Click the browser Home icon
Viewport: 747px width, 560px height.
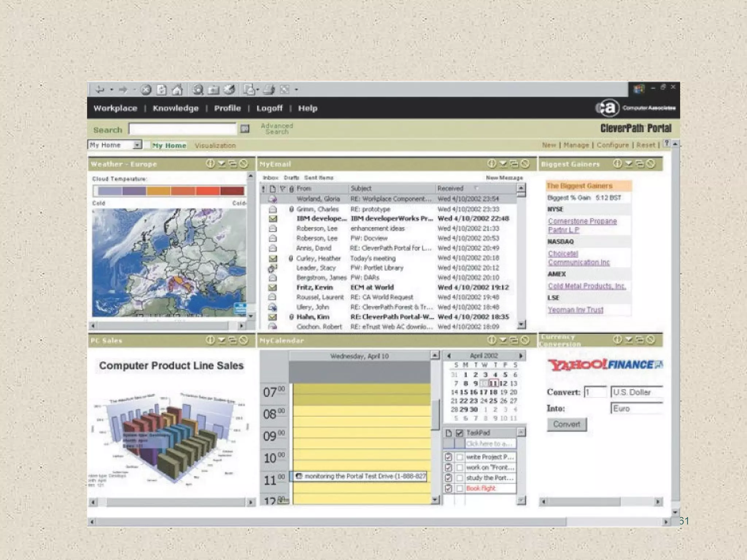[177, 89]
